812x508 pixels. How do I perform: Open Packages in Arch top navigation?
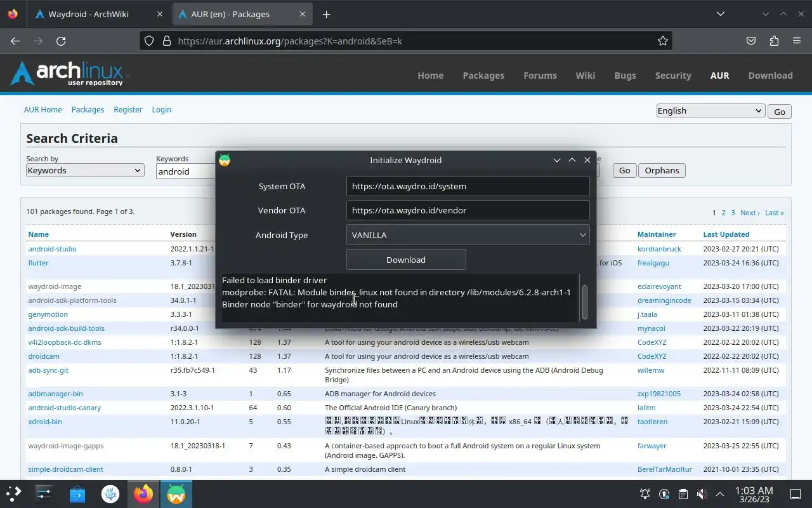(483, 75)
